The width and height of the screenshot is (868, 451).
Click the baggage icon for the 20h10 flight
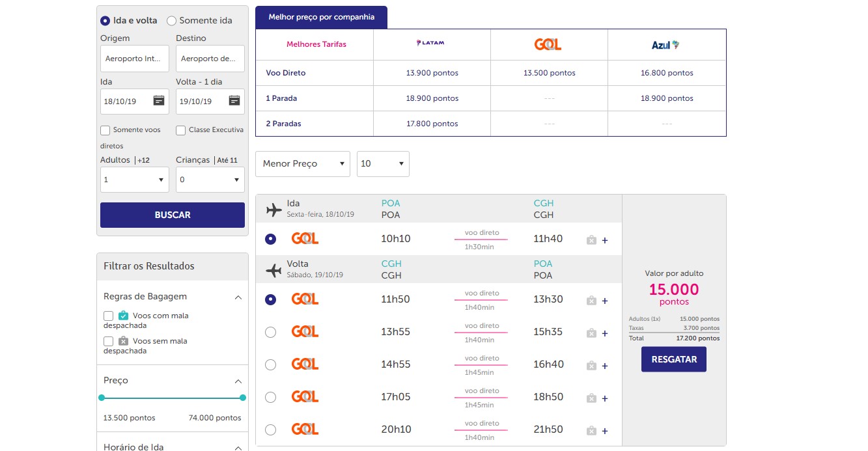coord(591,431)
